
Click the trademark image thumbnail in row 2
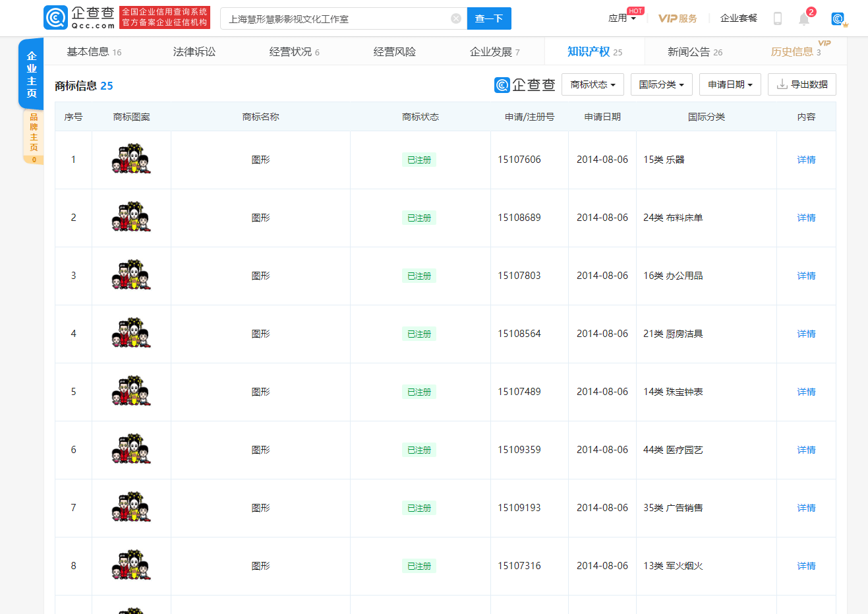pos(131,217)
